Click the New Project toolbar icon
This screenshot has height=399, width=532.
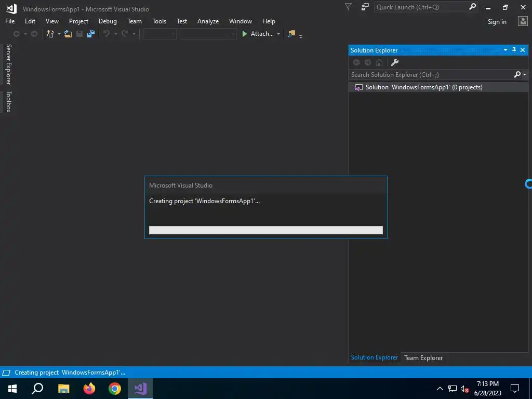coord(50,34)
